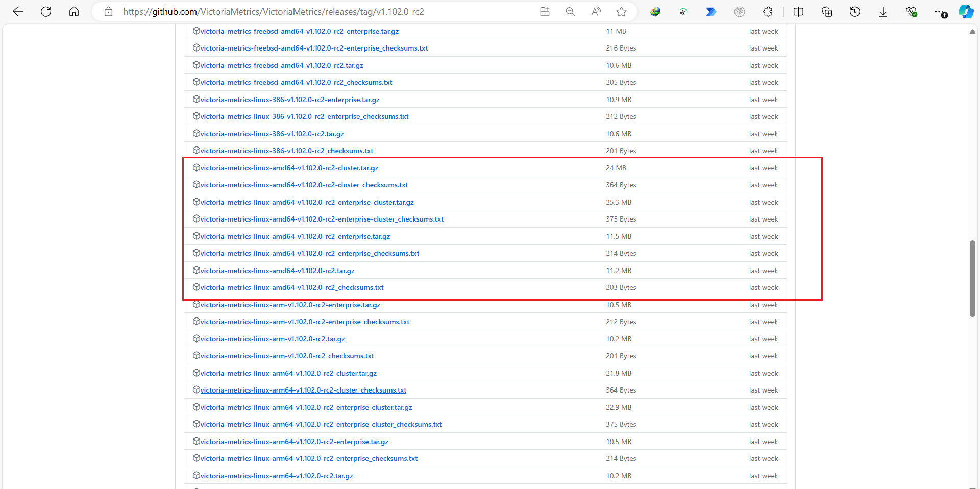This screenshot has width=980, height=489.
Task: Toggle split screen view icon
Action: coord(798,12)
